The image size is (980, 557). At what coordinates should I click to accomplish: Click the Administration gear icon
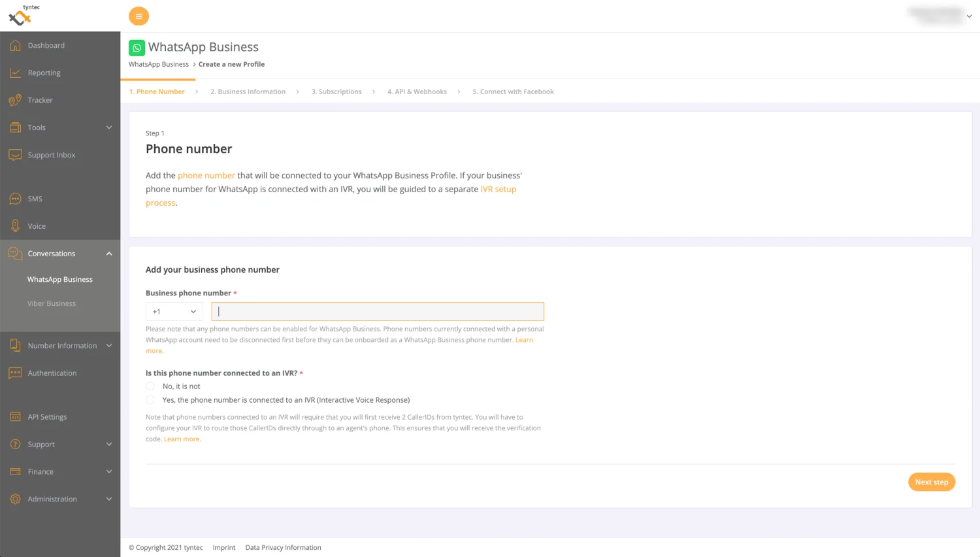coord(15,499)
